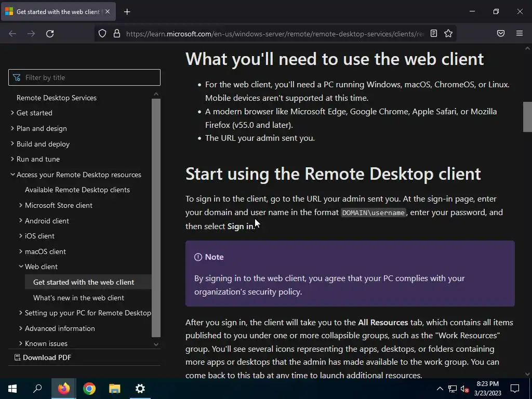Screen dimensions: 532x399
Task: Open 'What's new in the web client'
Action: click(x=78, y=298)
